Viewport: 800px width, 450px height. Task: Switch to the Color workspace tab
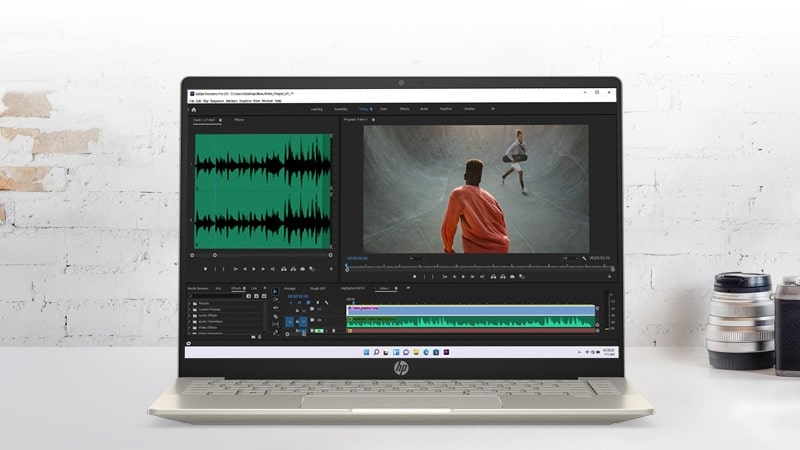point(384,109)
